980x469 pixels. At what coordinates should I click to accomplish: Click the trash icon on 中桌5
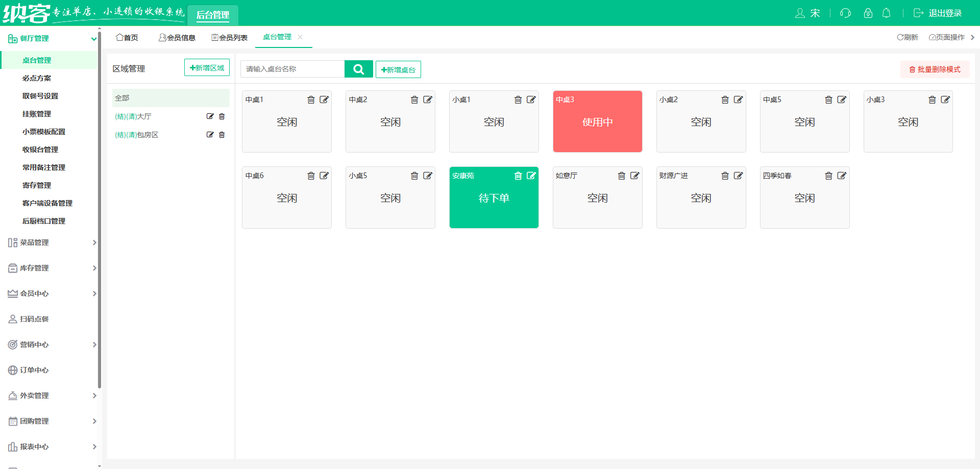828,100
